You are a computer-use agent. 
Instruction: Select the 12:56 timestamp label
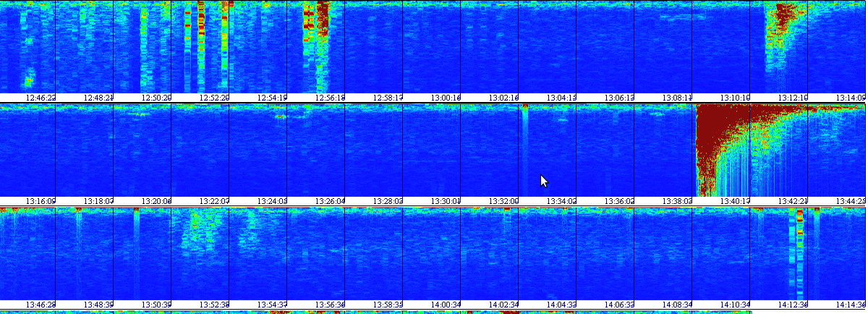coord(330,97)
